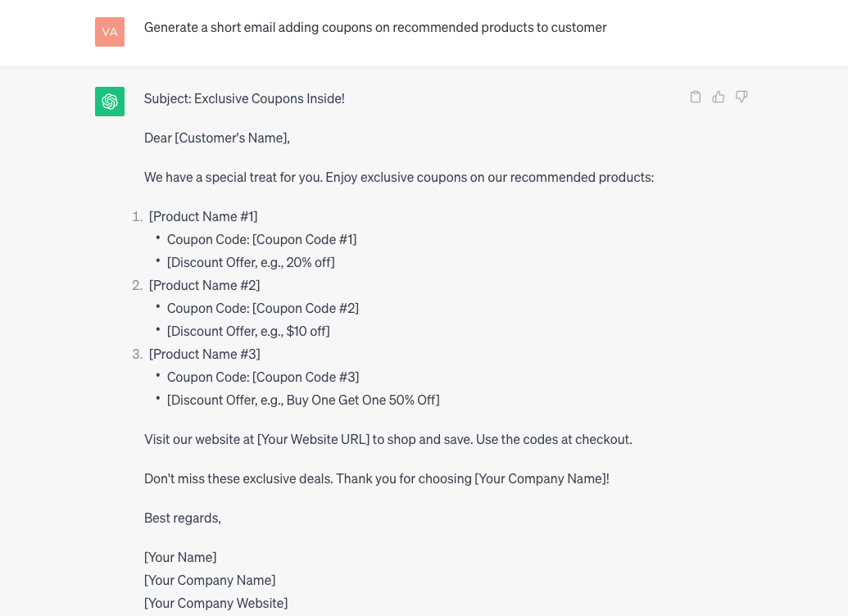Click the Dear [Customer's Name] greeting
Image resolution: width=848 pixels, height=616 pixels.
pyautogui.click(x=217, y=138)
